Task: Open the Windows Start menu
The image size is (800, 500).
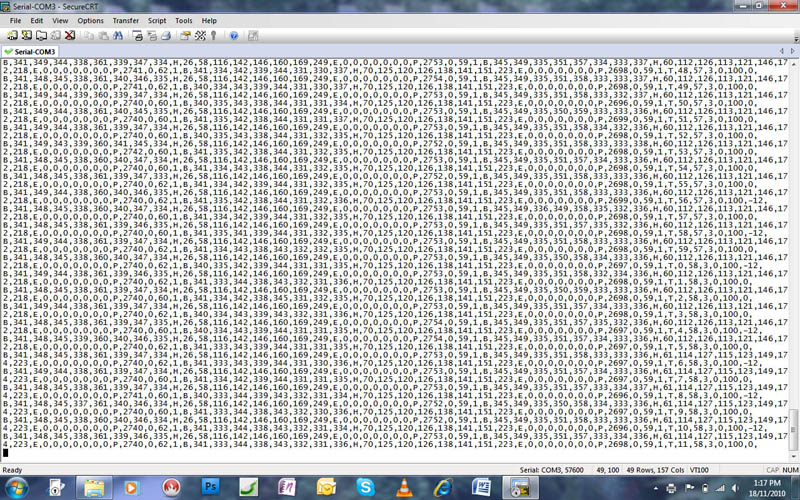Action: [16, 488]
